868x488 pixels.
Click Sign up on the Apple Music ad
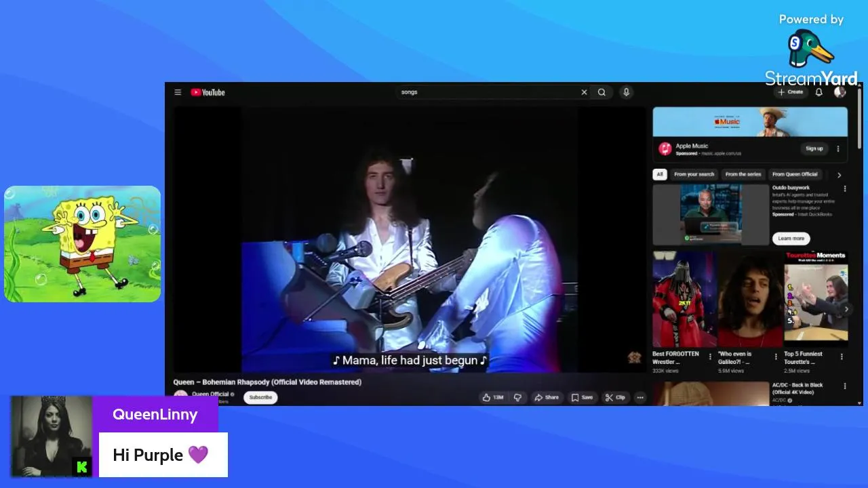pyautogui.click(x=814, y=148)
